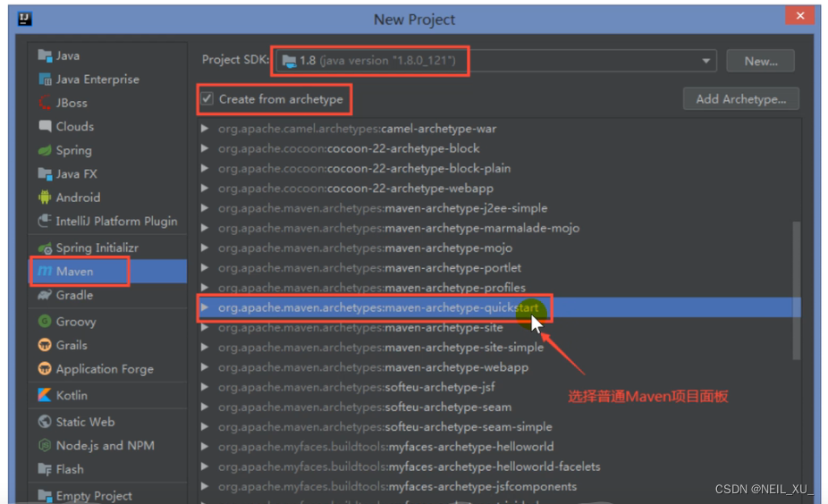Screen dimensions: 828x504
Task: Close the New Project dialog
Action: pos(800,15)
